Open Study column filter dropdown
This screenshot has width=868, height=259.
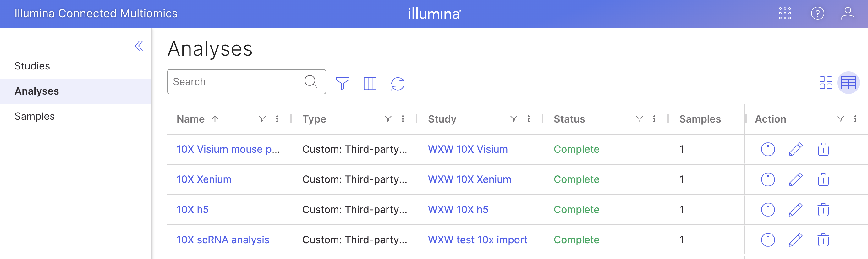(514, 119)
